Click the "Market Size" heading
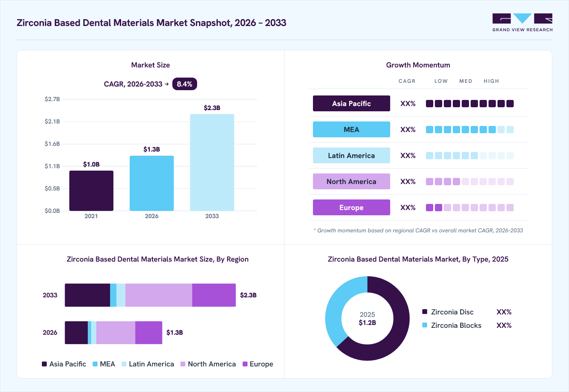 coord(150,65)
